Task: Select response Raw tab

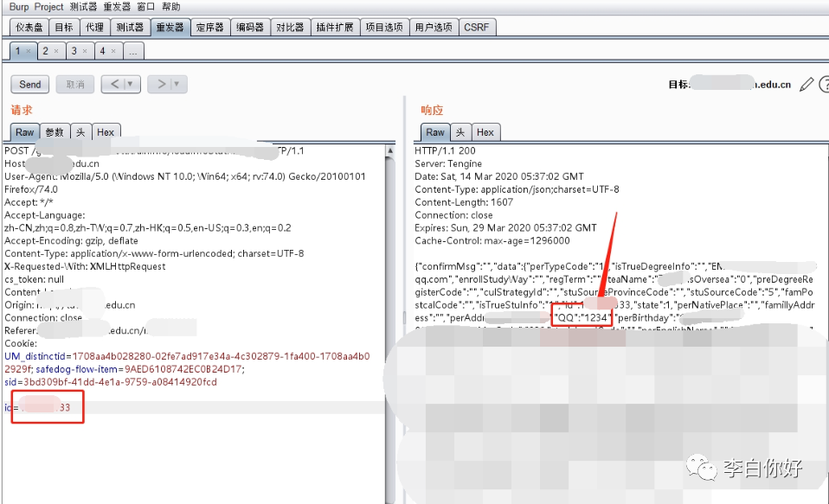Action: (435, 132)
